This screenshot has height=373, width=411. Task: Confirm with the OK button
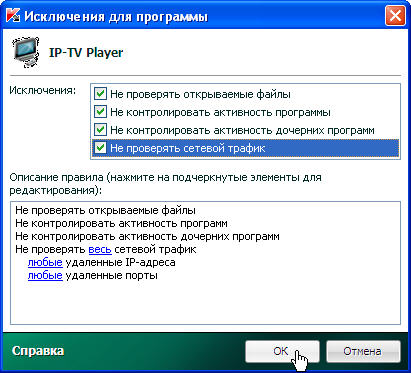click(x=282, y=351)
